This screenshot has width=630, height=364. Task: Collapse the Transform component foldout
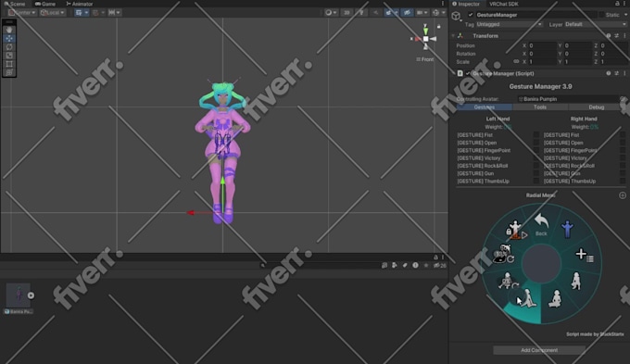click(453, 36)
